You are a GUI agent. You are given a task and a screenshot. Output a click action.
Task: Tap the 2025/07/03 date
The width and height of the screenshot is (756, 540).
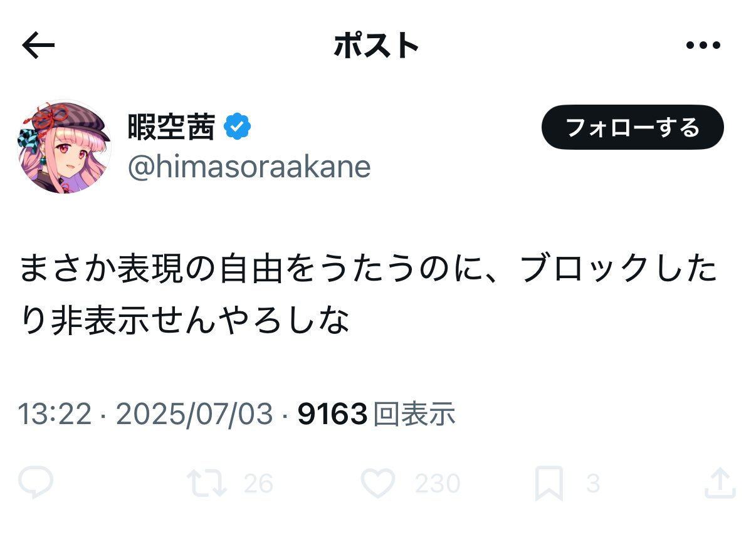(194, 414)
